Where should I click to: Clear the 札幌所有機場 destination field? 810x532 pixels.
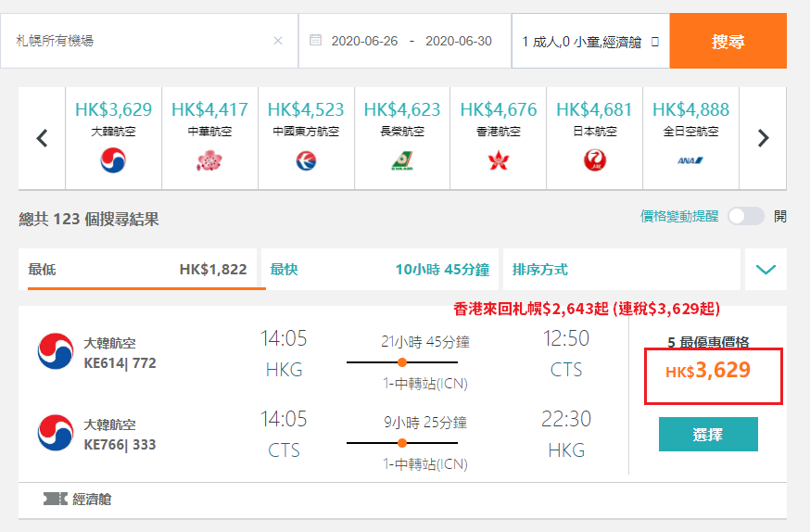click(278, 41)
